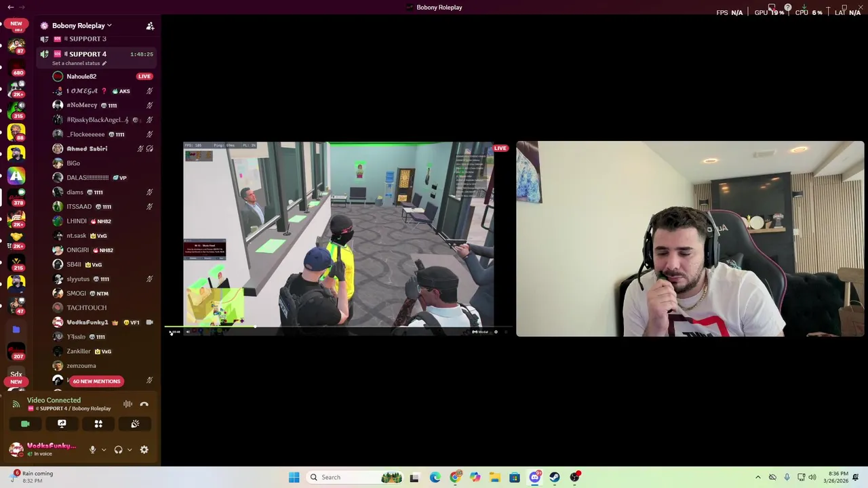Edit the 'Set a channel status' text

(79, 64)
